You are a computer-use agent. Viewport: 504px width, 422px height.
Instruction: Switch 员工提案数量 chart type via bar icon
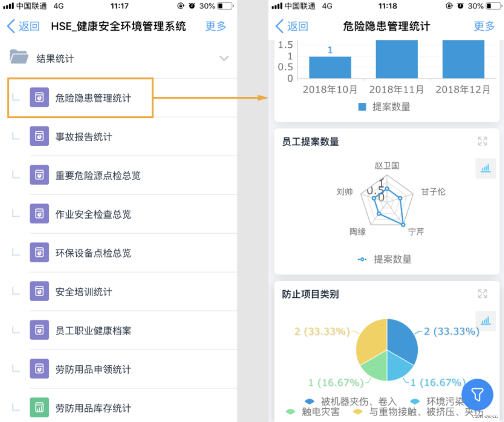pyautogui.click(x=485, y=168)
